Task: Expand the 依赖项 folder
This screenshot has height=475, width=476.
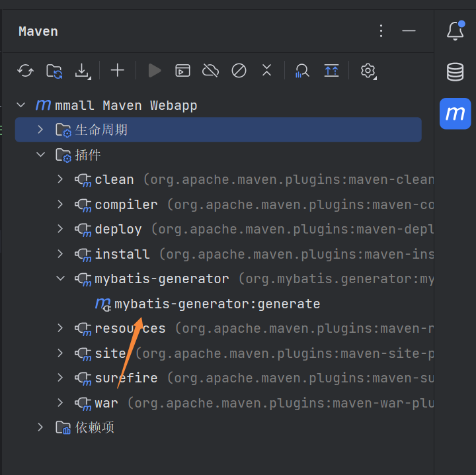Action: [40, 427]
